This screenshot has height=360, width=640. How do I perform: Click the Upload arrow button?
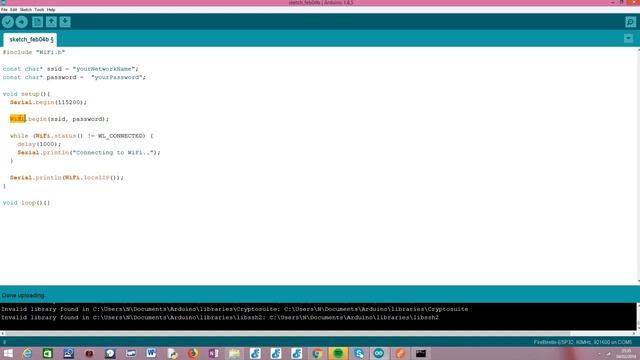pyautogui.click(x=22, y=22)
